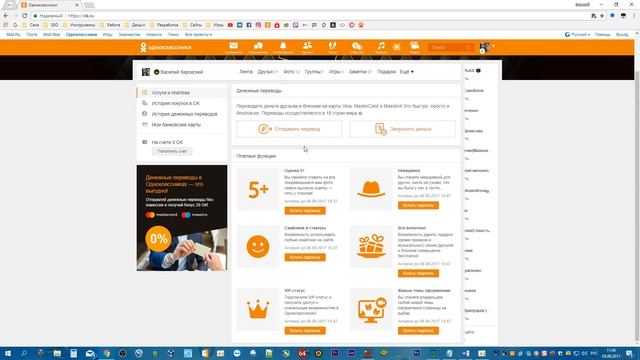Open Video camera icon in header
Screen dimensions: 640x360
tap(414, 47)
